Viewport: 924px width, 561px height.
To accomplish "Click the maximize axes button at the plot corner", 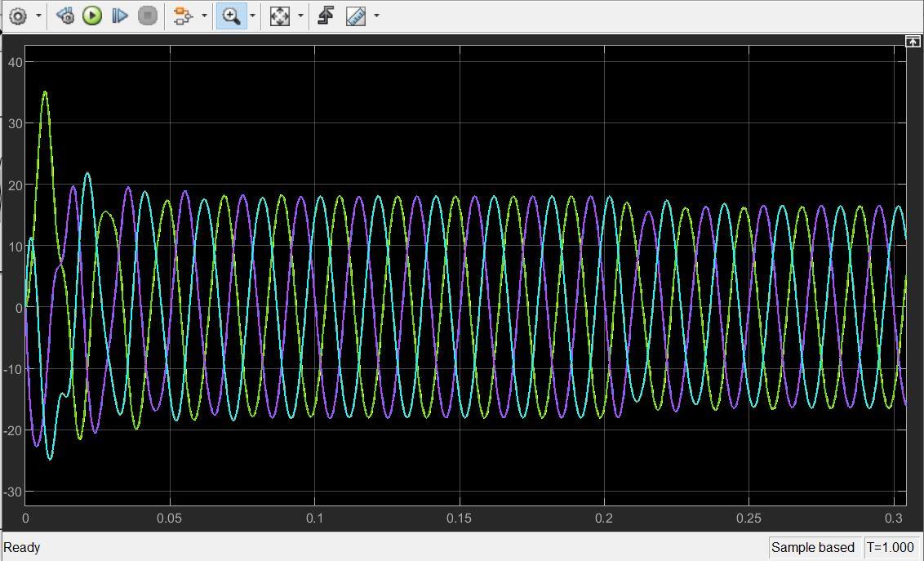I will [913, 42].
